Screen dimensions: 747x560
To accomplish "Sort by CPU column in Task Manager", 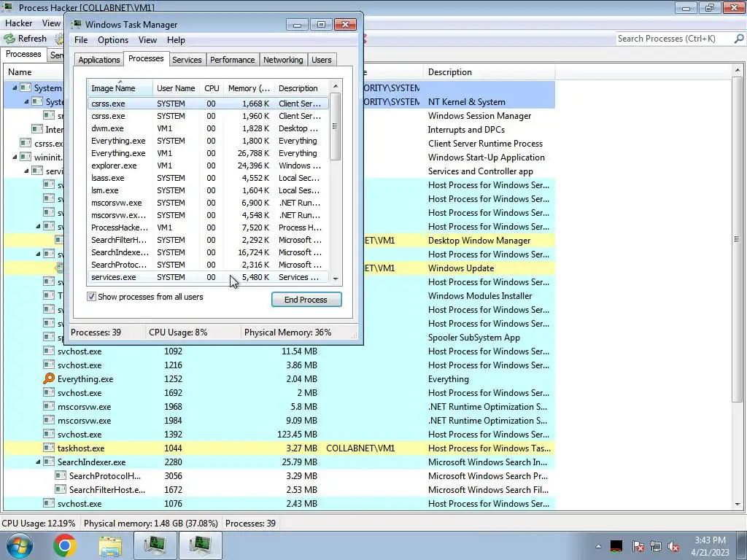I will tap(212, 88).
